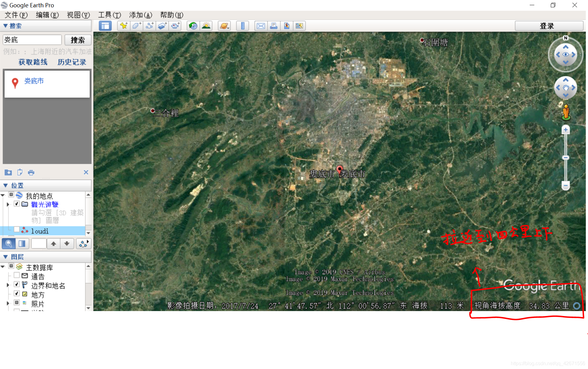588x369 pixels.
Task: Enable the 通告 layer checkbox
Action: [17, 275]
